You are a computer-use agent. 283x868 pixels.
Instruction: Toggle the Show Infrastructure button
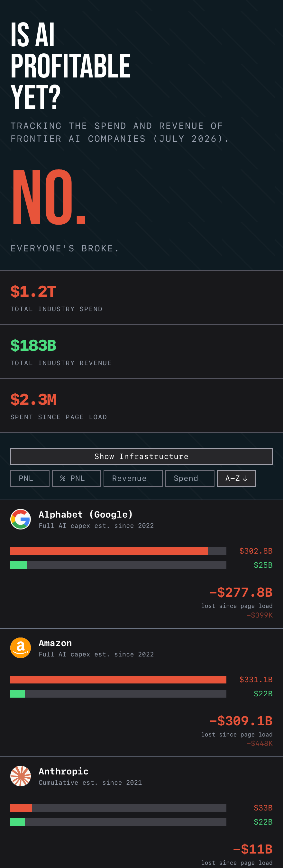pyautogui.click(x=141, y=456)
